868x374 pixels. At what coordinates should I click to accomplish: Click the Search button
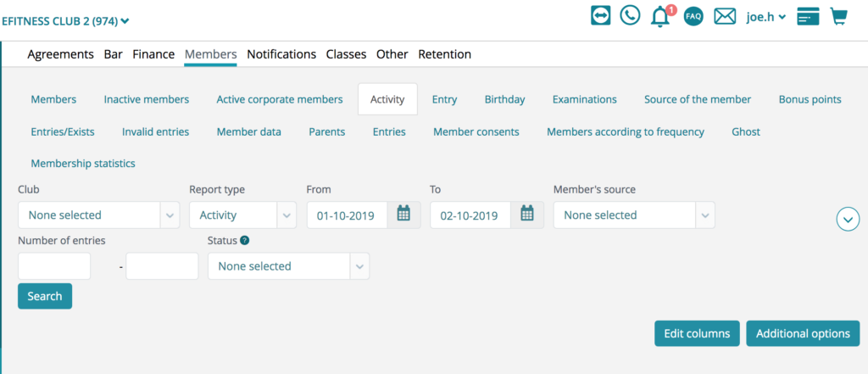coord(45,296)
